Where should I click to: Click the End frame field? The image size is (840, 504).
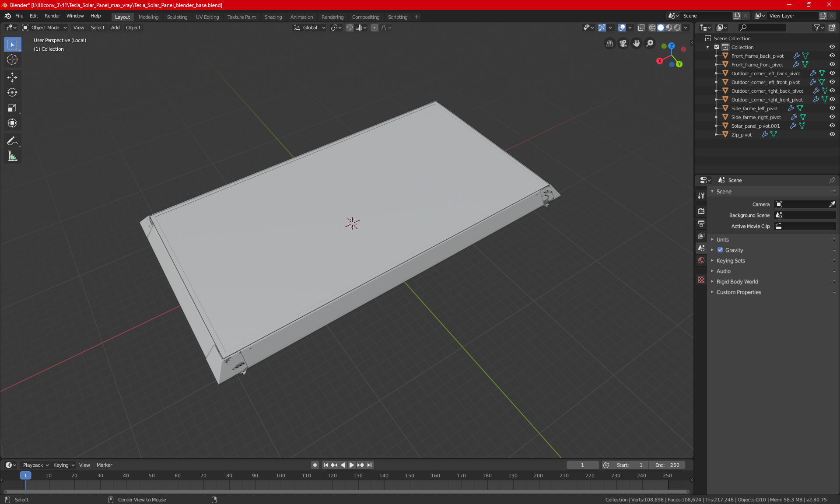667,465
